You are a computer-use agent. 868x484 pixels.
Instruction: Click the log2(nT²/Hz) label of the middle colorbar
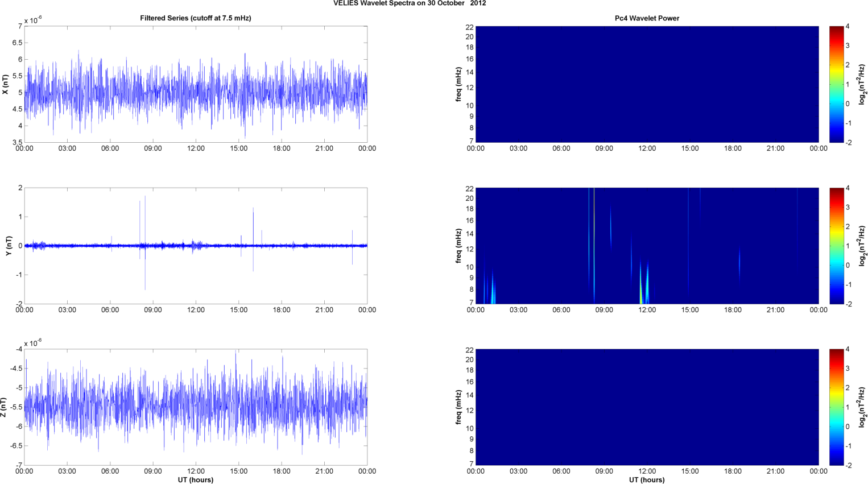click(862, 246)
